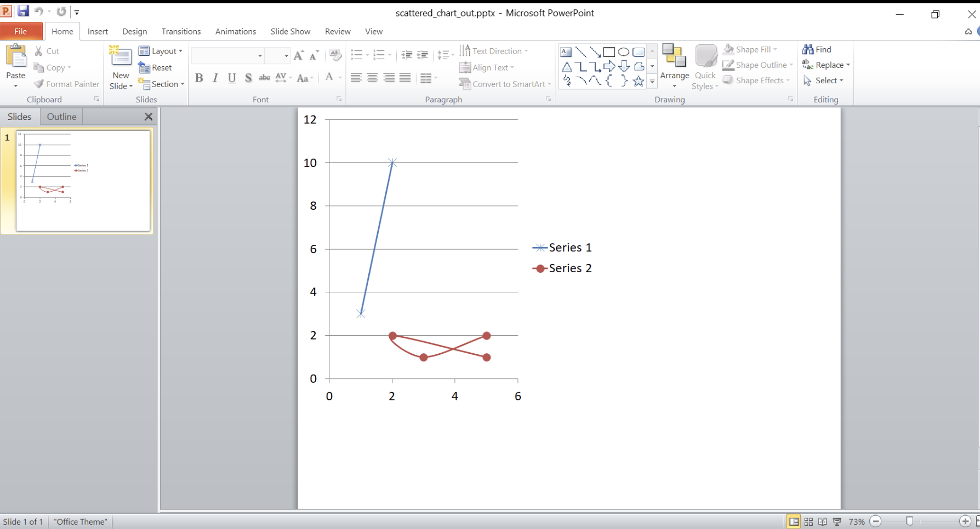Toggle italic formatting
Image resolution: width=980 pixels, height=529 pixels.
pos(215,78)
